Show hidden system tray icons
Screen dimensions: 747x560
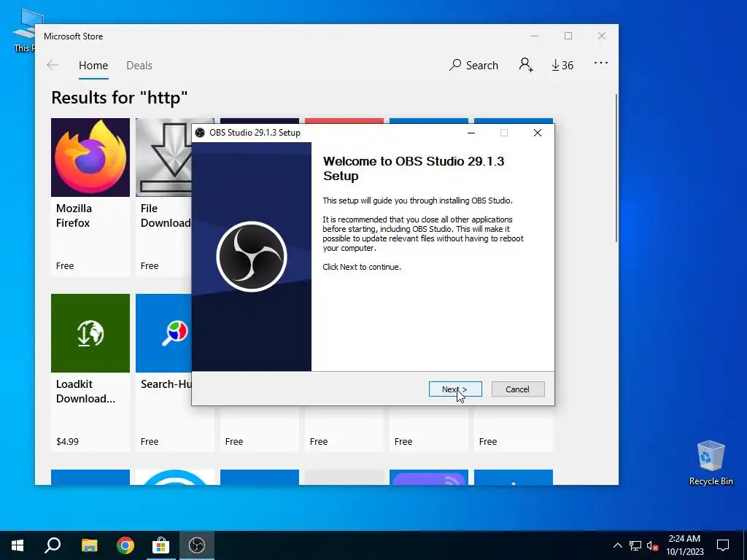coord(617,545)
